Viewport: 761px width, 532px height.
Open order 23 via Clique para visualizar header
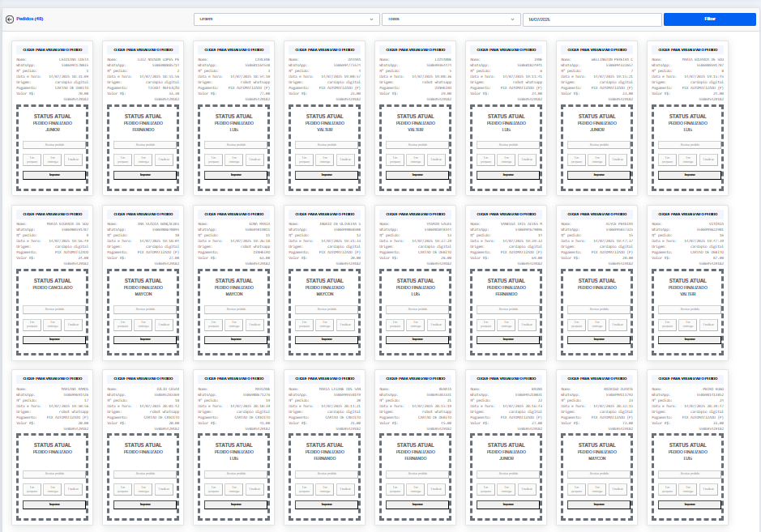point(597,378)
